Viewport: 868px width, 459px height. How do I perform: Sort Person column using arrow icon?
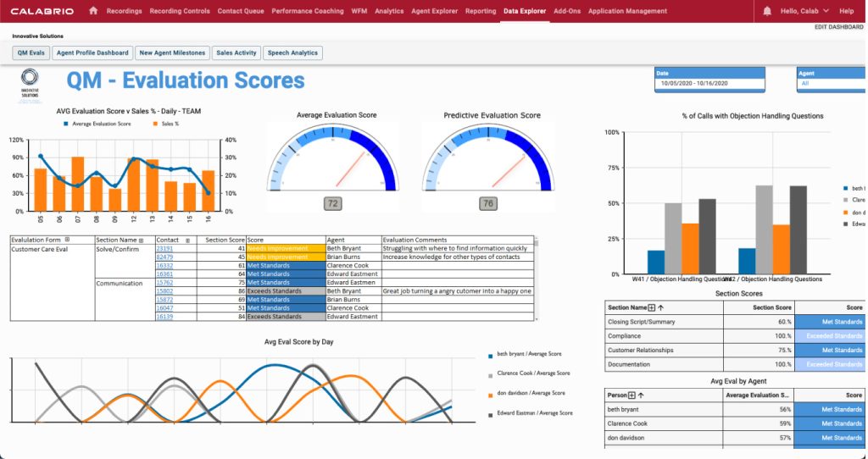pyautogui.click(x=642, y=395)
